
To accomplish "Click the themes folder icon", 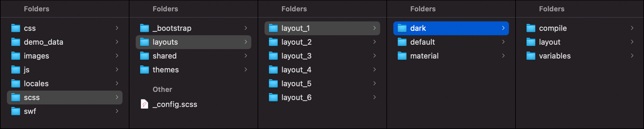I will pos(145,70).
